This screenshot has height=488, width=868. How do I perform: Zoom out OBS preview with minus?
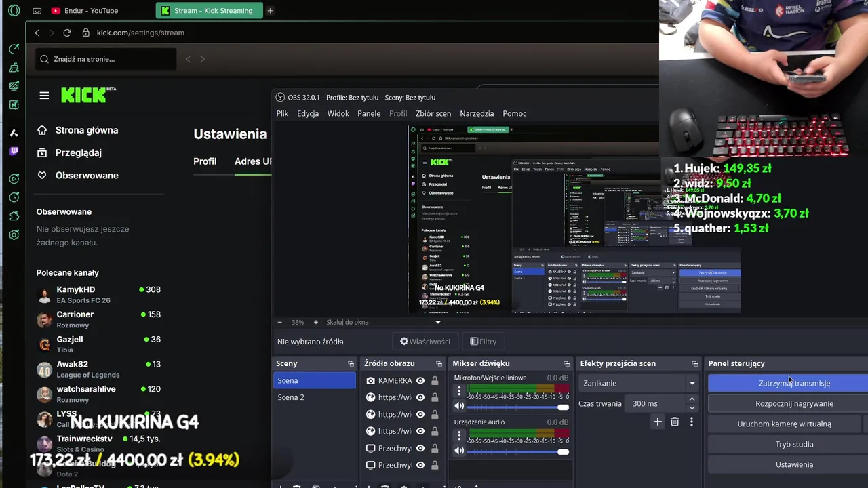[280, 323]
